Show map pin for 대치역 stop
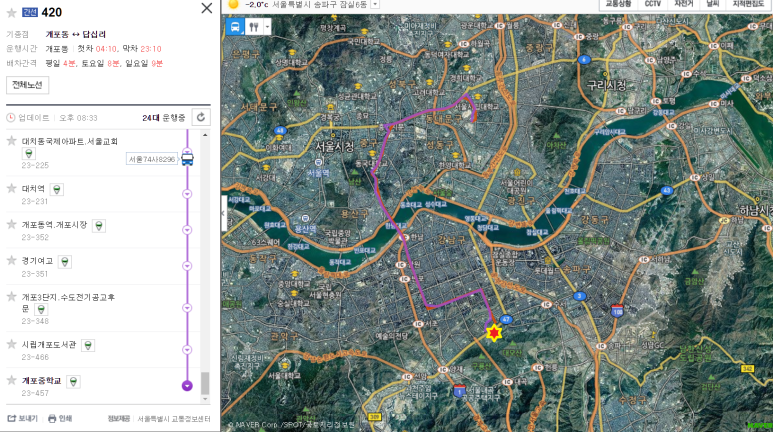773x432 pixels. 57,189
